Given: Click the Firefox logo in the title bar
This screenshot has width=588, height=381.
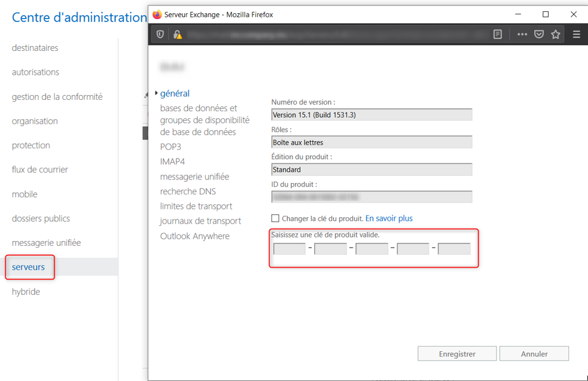Looking at the screenshot, I should click(x=157, y=14).
